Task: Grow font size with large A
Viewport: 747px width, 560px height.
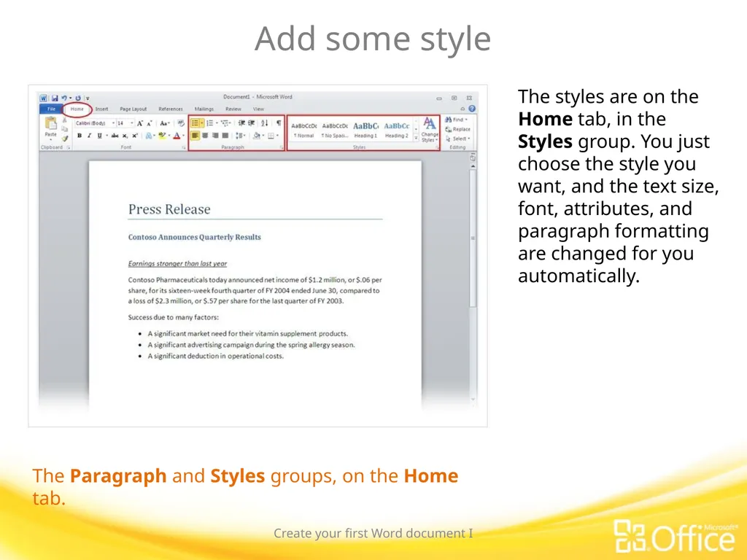Action: point(140,123)
